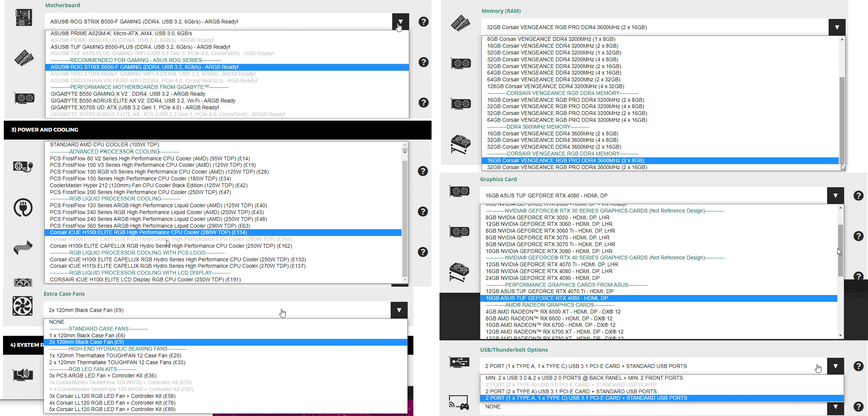Viewport: 868px width, 416px height.
Task: Click the sound card speaker icon in the System section
Action: point(23,375)
